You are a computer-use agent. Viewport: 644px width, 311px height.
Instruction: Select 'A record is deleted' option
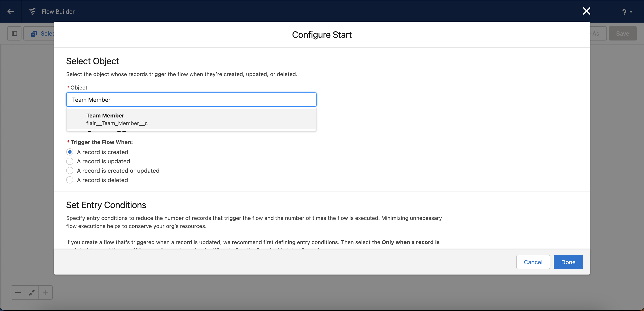[x=70, y=180]
